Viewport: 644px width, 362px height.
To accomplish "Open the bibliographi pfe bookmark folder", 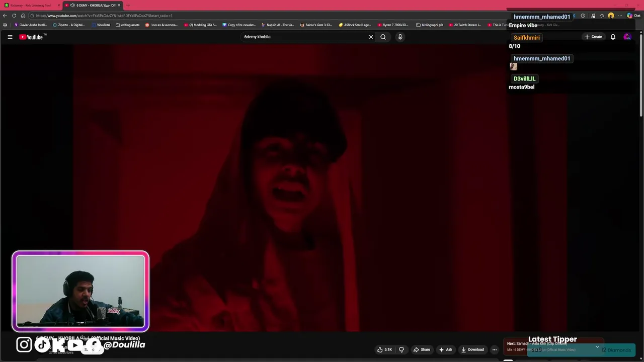I will click(x=430, y=25).
